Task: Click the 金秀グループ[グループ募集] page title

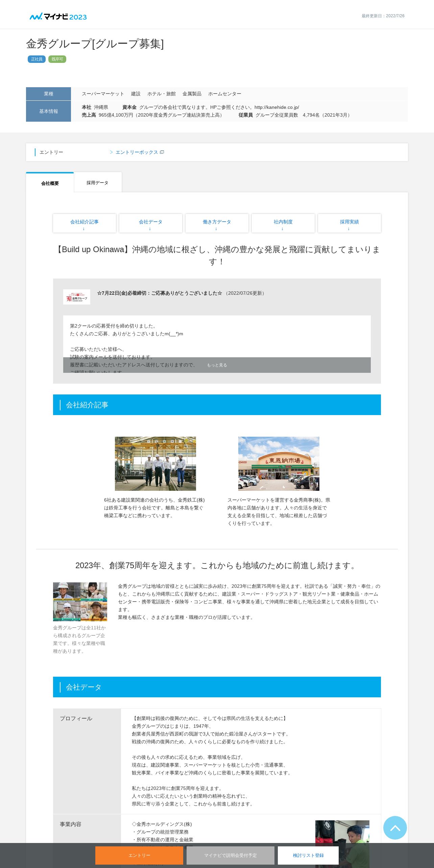Action: pyautogui.click(x=95, y=44)
